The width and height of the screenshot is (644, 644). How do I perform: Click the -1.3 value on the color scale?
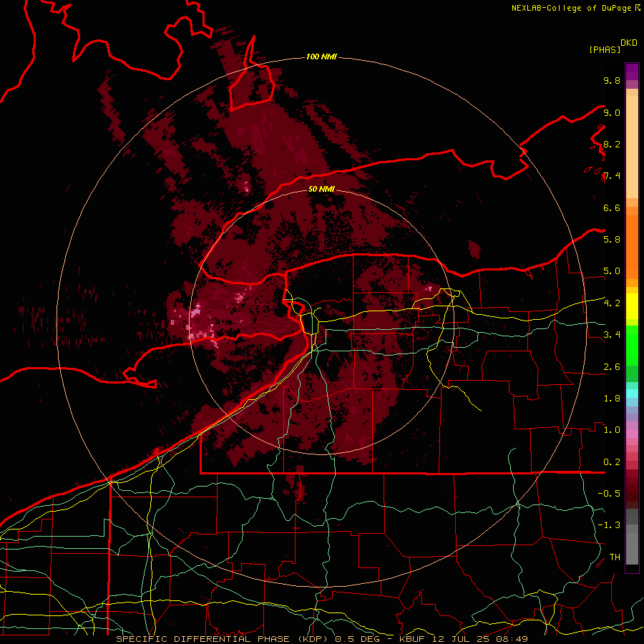pyautogui.click(x=609, y=525)
